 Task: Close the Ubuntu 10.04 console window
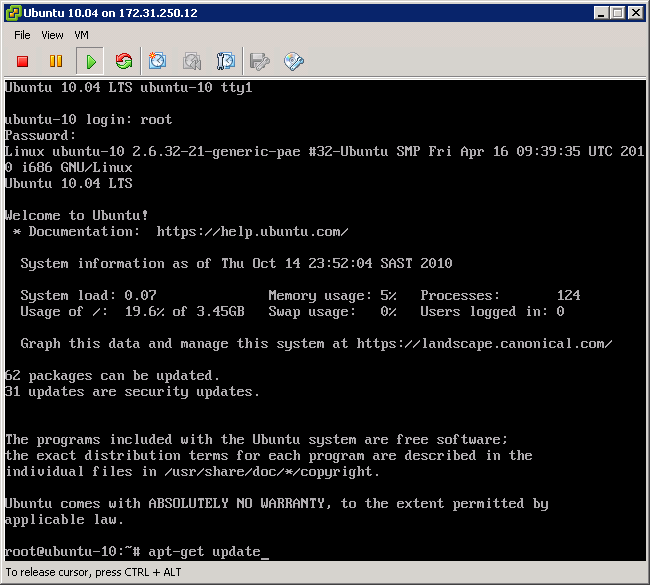click(x=635, y=13)
